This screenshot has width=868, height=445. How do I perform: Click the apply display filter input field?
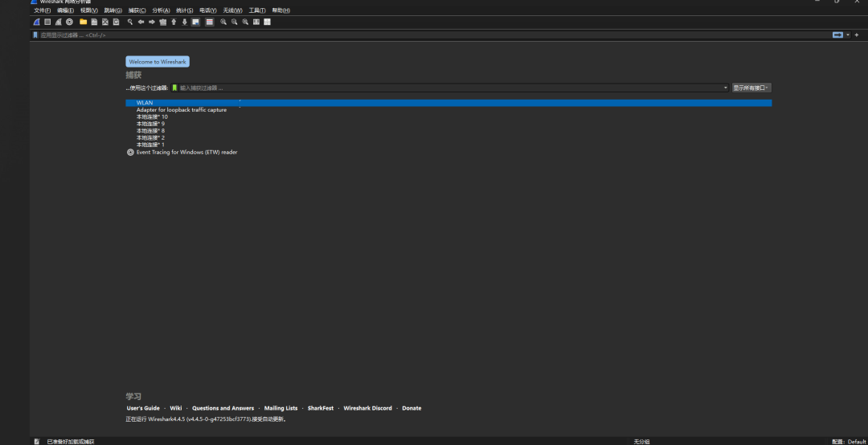click(402, 35)
